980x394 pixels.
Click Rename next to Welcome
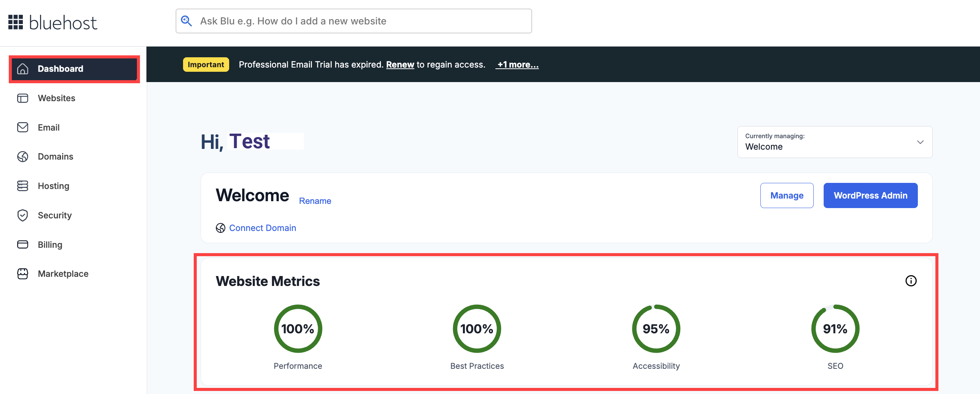(315, 200)
